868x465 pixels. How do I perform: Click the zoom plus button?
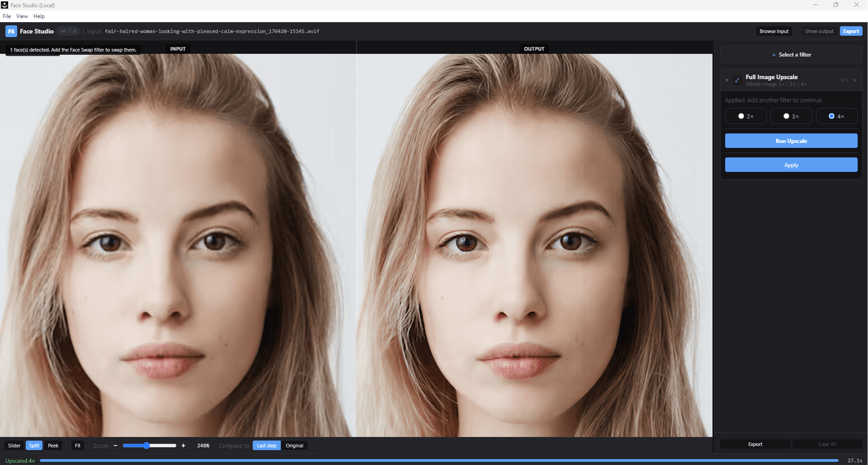coord(183,446)
